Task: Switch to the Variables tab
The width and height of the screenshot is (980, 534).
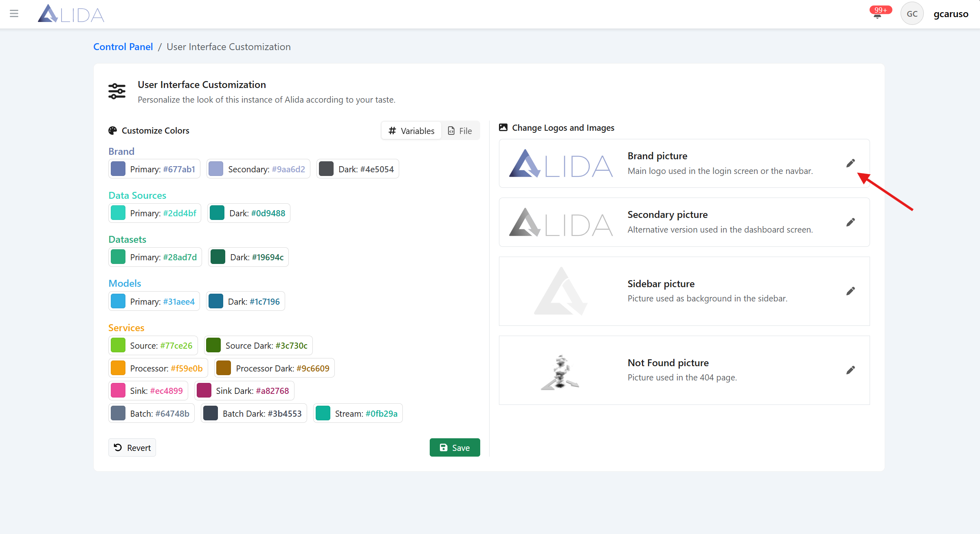Action: [411, 131]
